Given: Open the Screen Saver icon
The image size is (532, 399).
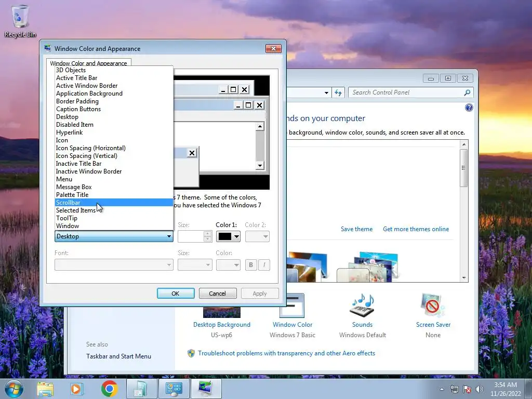Looking at the screenshot, I should [x=432, y=305].
